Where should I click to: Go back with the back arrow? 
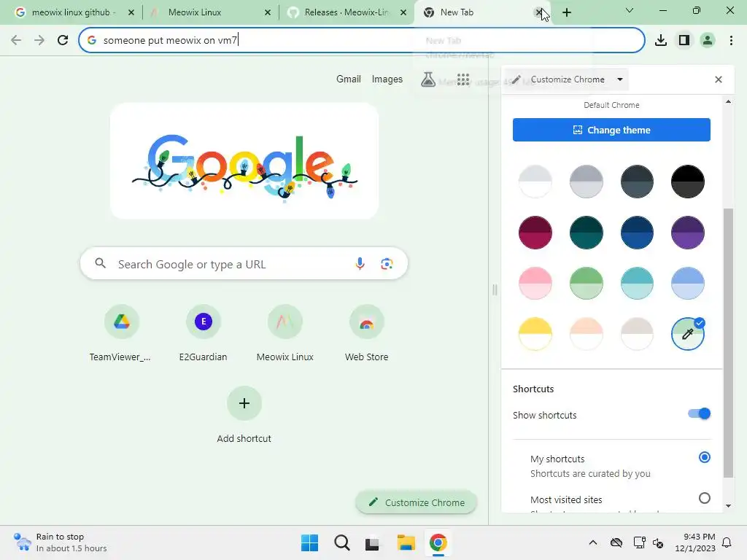pos(16,41)
